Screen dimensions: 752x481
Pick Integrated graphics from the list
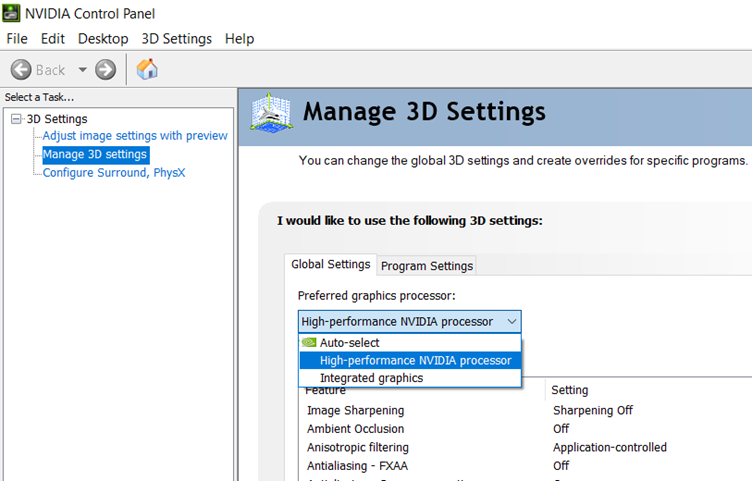click(371, 378)
